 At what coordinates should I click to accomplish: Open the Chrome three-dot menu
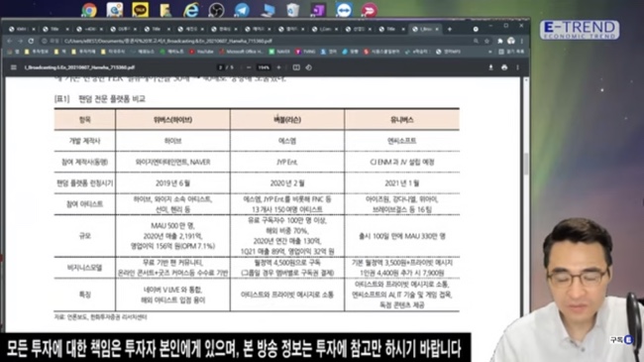tap(522, 41)
